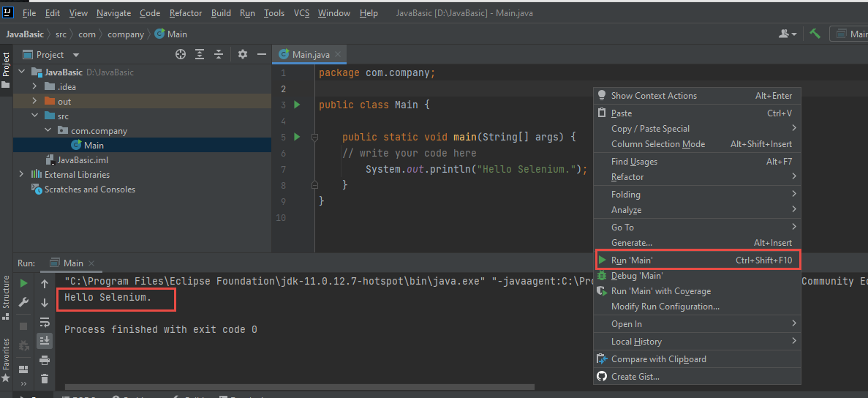The width and height of the screenshot is (868, 398).
Task: Click the wrench icon in Run panel
Action: [24, 302]
